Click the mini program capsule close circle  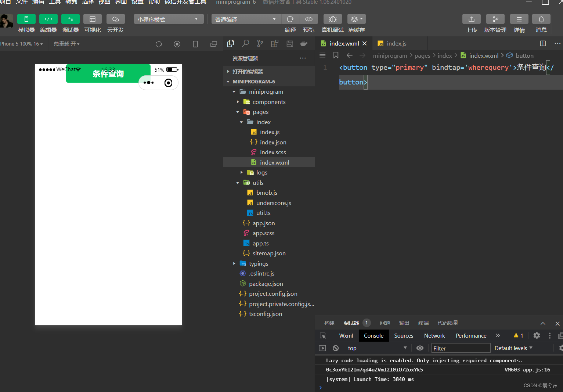pos(169,83)
